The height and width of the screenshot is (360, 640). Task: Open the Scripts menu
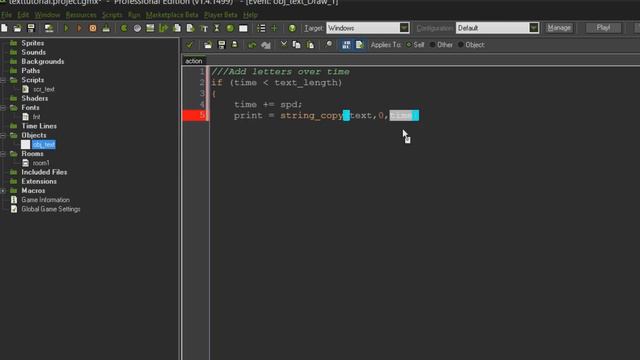(x=112, y=15)
